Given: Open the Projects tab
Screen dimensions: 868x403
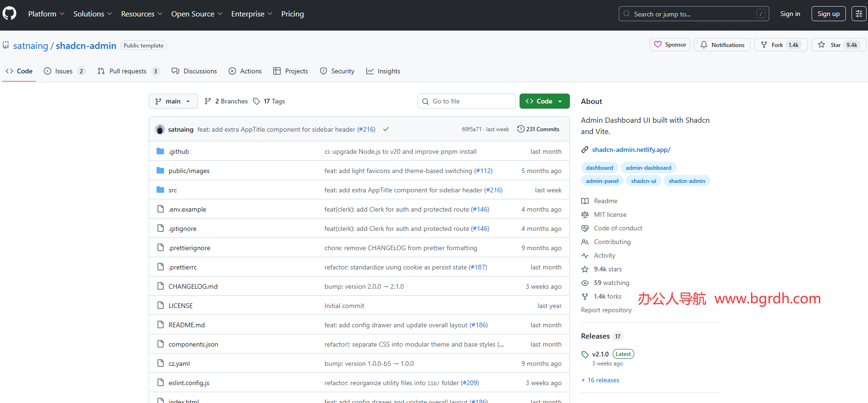Looking at the screenshot, I should (x=291, y=71).
